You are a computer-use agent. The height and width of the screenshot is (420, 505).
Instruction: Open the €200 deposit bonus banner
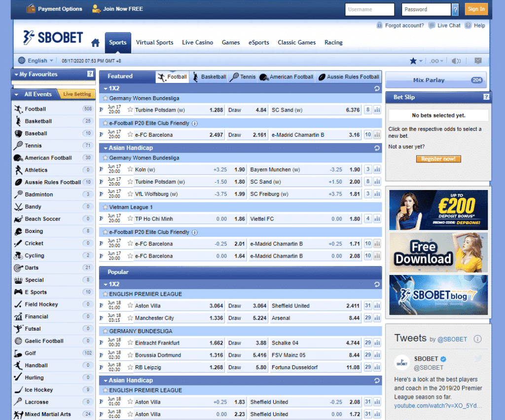tap(438, 210)
